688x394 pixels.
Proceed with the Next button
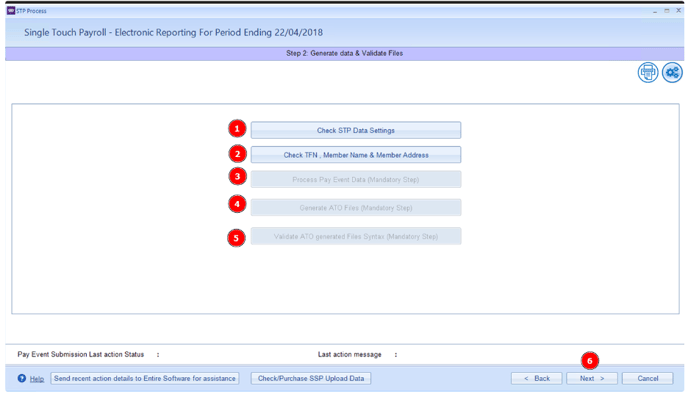click(x=591, y=378)
